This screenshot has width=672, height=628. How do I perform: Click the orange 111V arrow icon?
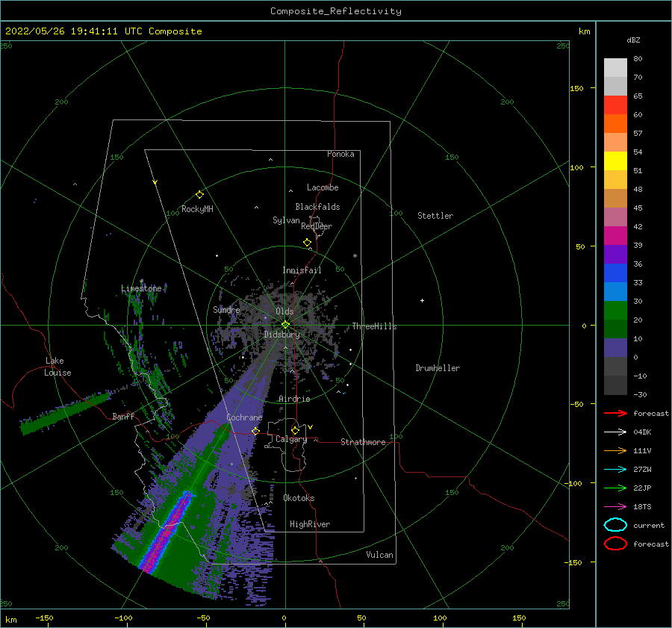(x=615, y=450)
